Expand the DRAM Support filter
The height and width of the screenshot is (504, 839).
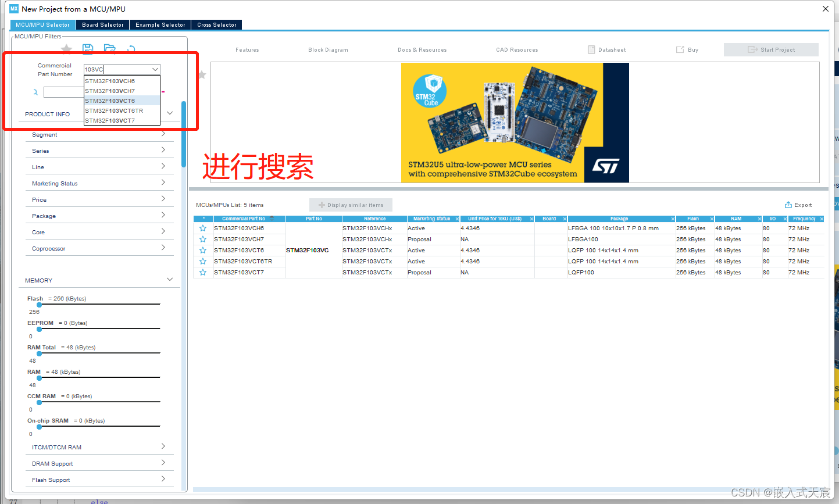pos(163,463)
